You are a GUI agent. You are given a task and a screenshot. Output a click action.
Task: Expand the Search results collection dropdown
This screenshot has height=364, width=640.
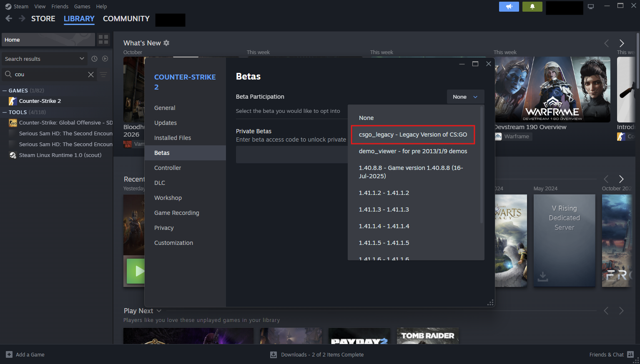pos(82,59)
